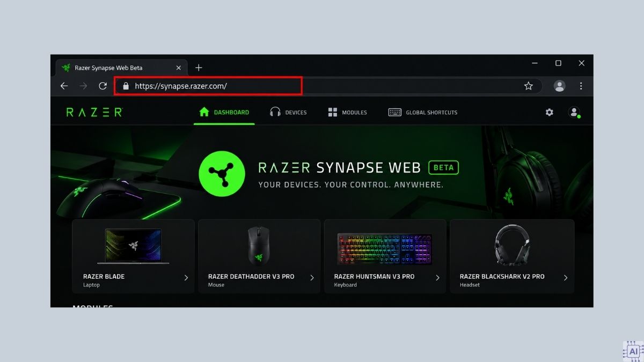Click the Global Shortcuts keyboard icon
The height and width of the screenshot is (362, 644).
click(x=395, y=112)
